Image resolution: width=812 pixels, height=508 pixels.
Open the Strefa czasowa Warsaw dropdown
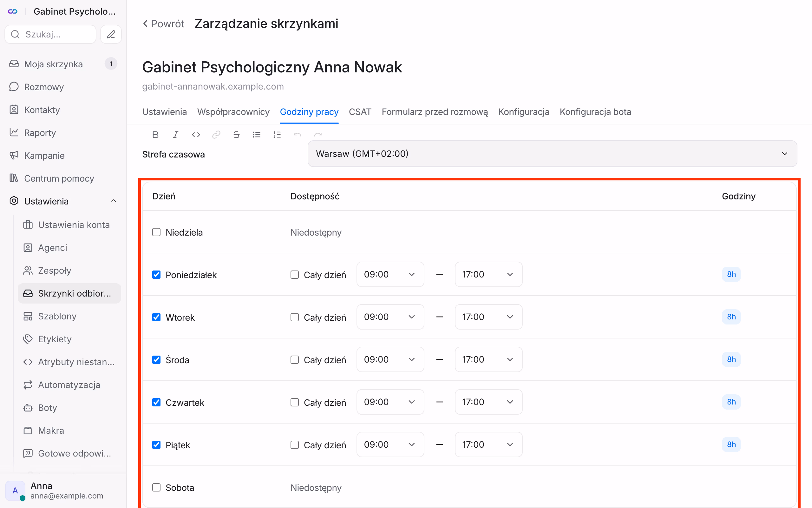click(552, 154)
